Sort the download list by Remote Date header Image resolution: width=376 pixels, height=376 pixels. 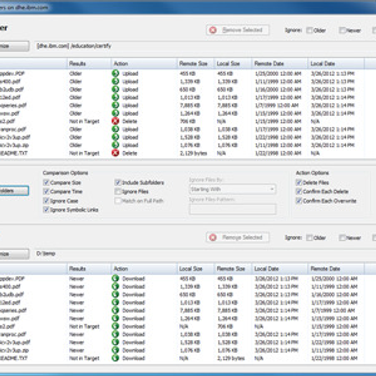coord(336,269)
